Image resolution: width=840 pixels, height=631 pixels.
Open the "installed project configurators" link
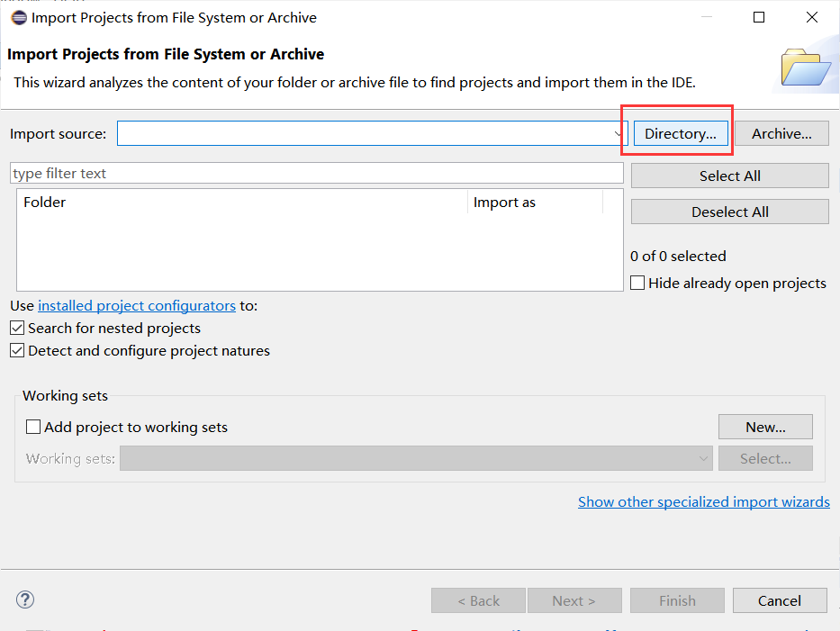(x=136, y=305)
